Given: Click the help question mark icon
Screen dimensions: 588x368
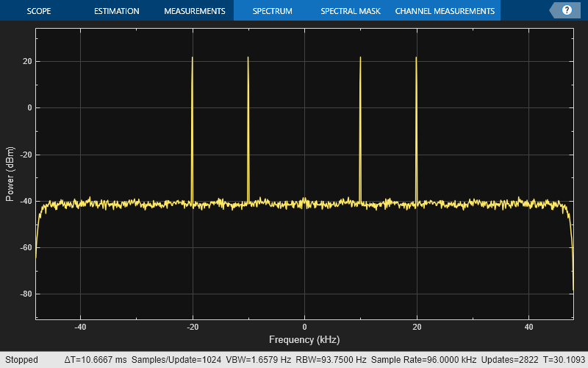Looking at the screenshot, I should point(567,10).
